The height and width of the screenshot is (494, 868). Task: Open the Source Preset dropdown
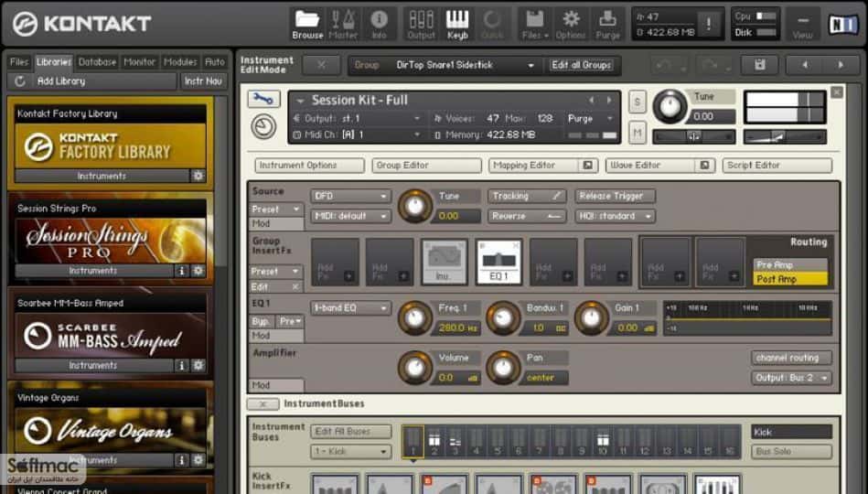pyautogui.click(x=275, y=209)
